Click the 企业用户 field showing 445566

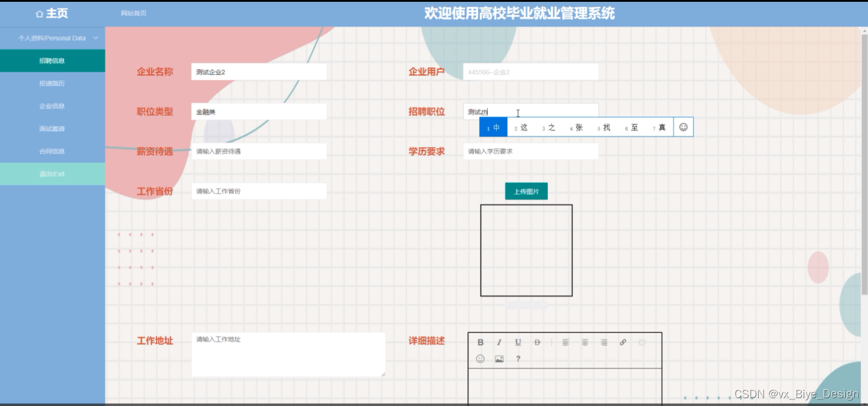click(x=531, y=72)
